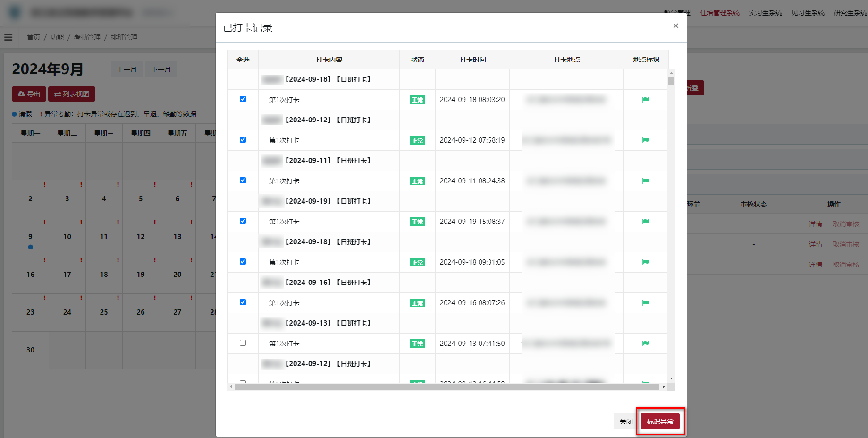Click the 2024年9月 calendar title
Image resolution: width=868 pixels, height=438 pixels.
coord(48,69)
